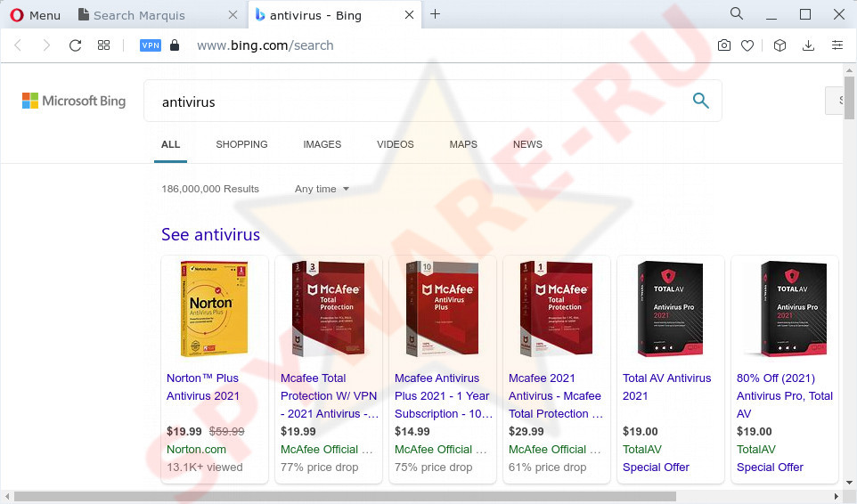This screenshot has width=857, height=504.
Task: Add page to bookmarks heart
Action: pyautogui.click(x=747, y=45)
